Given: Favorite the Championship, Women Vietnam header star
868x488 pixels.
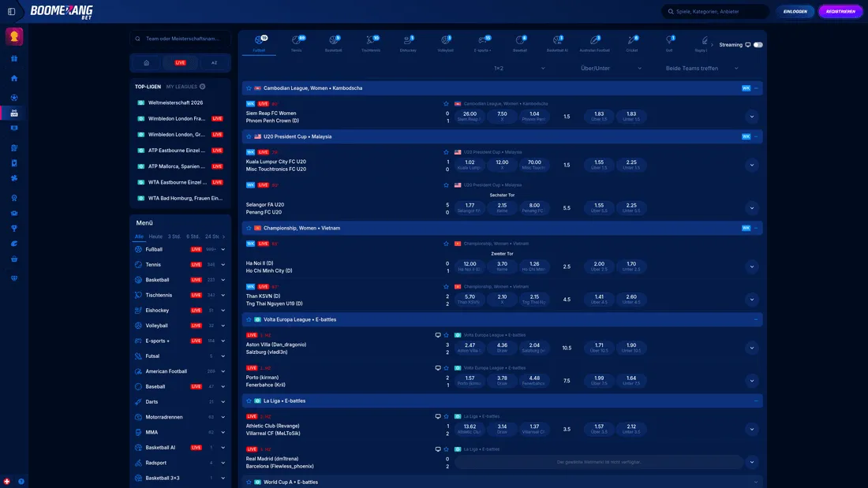Looking at the screenshot, I should tap(249, 228).
